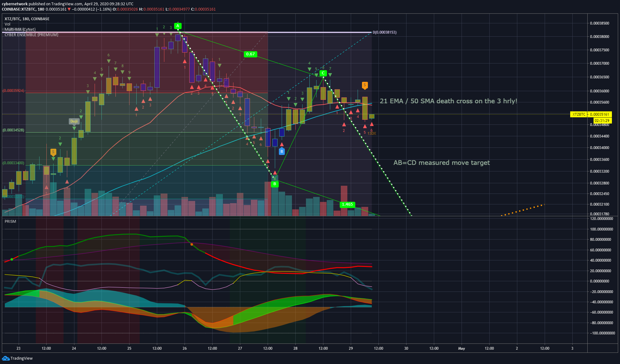Click the 0.00000000 PRISM axis label

click(x=600, y=281)
